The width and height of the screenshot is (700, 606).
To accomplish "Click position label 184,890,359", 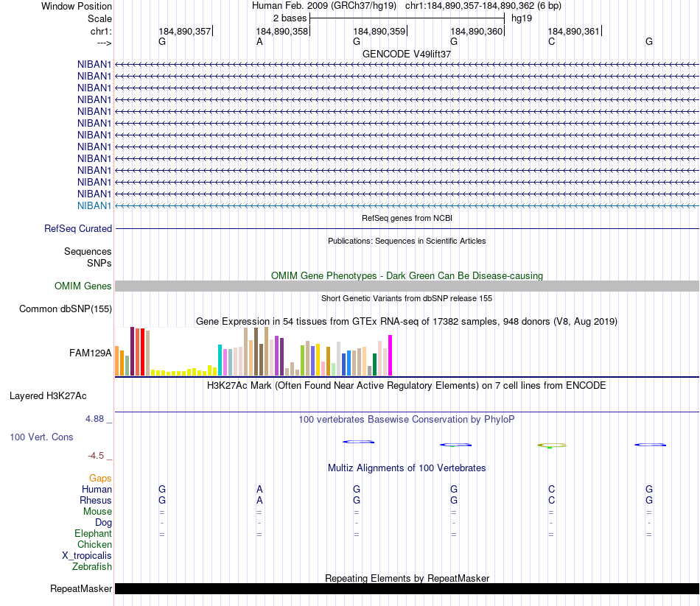I will tap(379, 31).
